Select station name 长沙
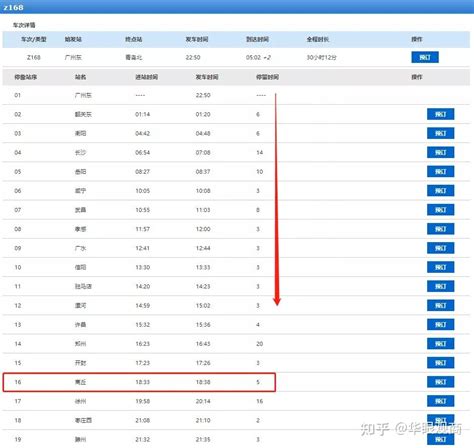474x448 pixels. (x=80, y=153)
